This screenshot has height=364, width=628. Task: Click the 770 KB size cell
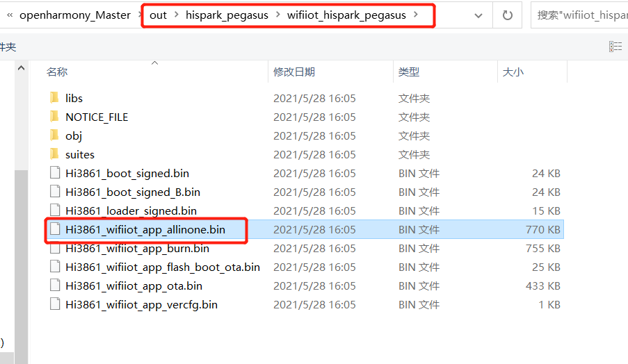(x=542, y=230)
